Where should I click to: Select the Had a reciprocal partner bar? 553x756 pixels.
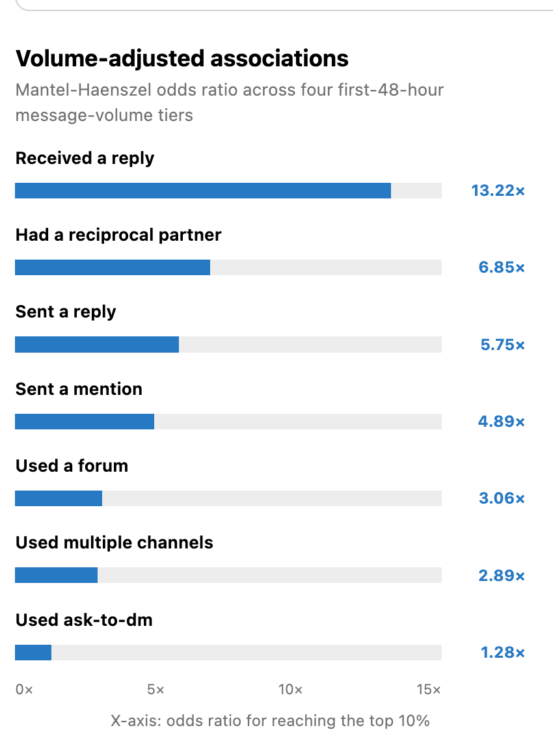point(113,267)
